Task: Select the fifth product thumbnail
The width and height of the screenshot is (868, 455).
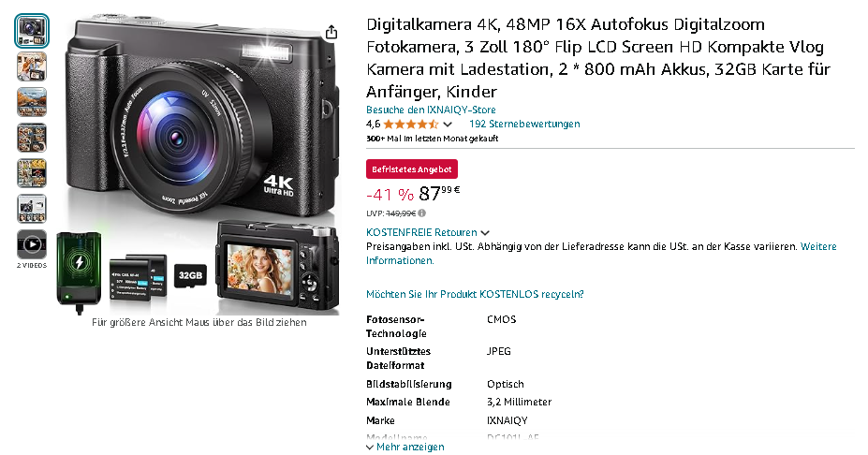Action: coord(32,173)
